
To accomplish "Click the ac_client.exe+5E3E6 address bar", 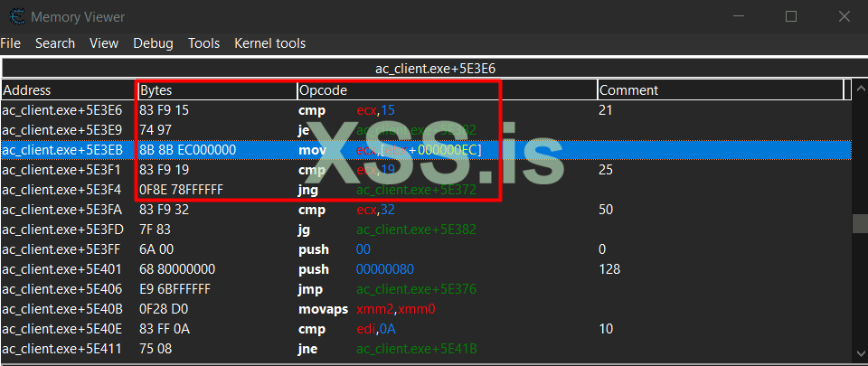I will click(x=434, y=69).
